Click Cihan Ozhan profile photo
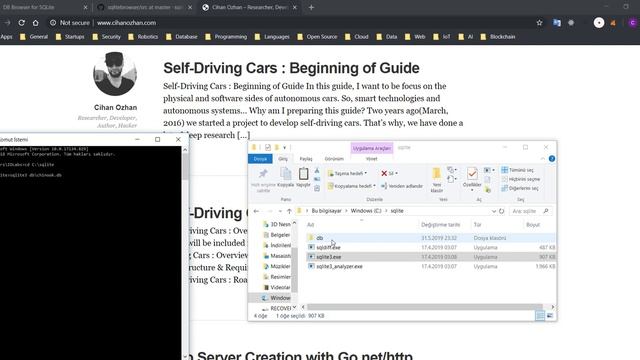 (x=115, y=74)
